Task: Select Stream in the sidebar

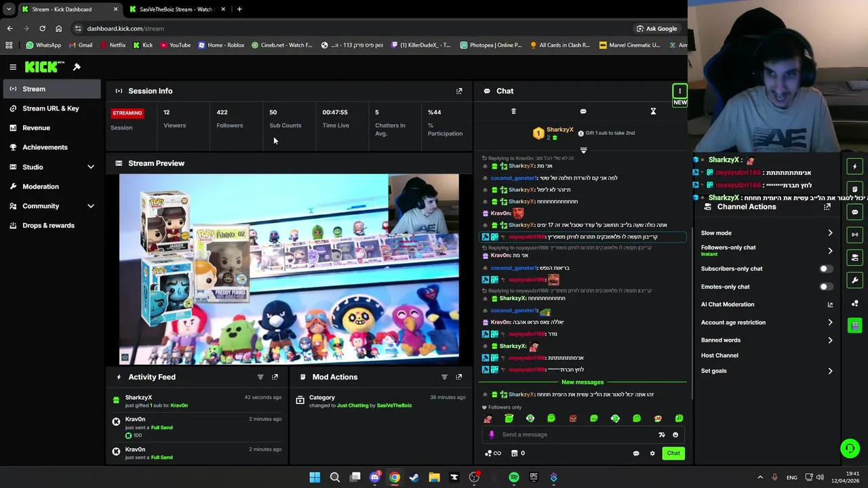Action: pos(52,89)
